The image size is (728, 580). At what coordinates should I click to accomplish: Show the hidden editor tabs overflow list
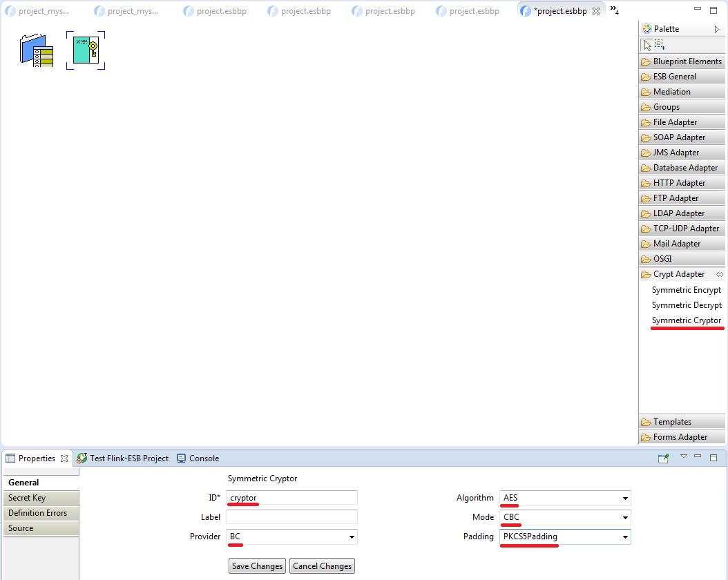coord(614,10)
